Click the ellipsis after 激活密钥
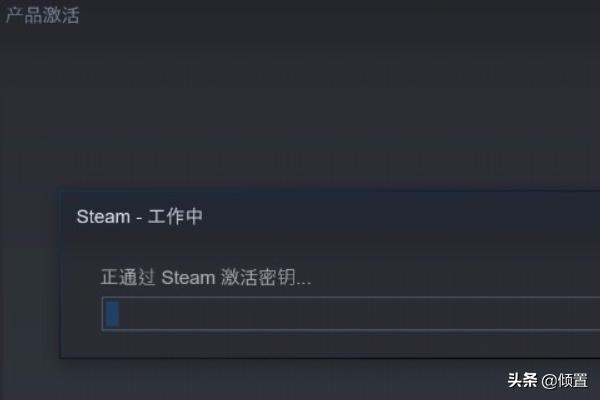600x400 pixels. (x=303, y=283)
